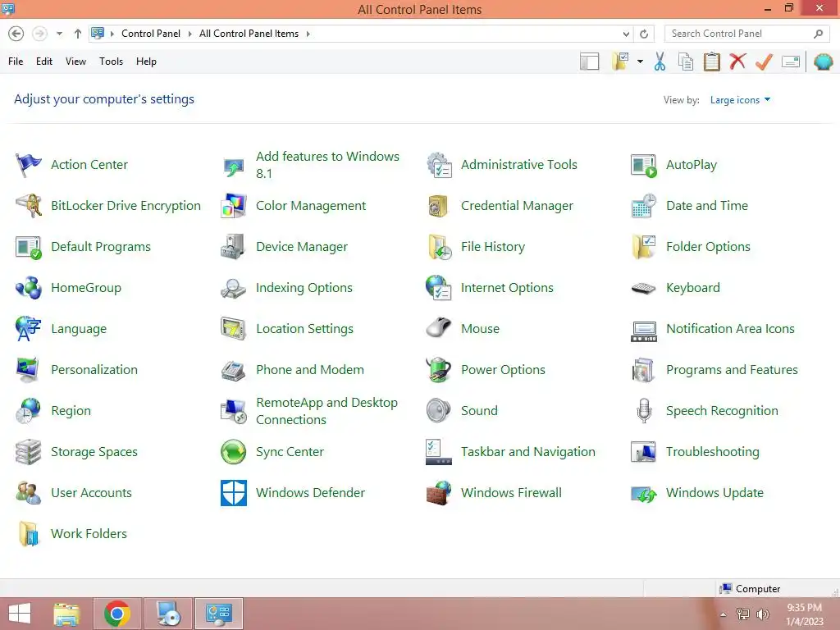Open the Add features to Windows 8.1 link
This screenshot has height=630, width=840.
tap(327, 165)
